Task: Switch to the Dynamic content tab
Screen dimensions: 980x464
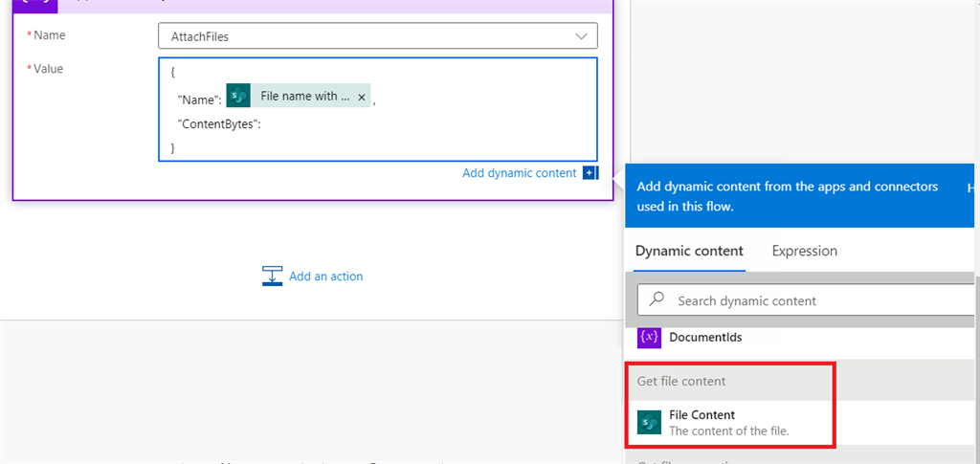Action: 689,251
